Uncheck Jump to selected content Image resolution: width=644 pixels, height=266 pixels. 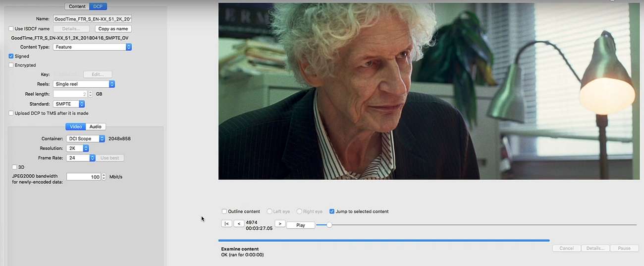332,211
